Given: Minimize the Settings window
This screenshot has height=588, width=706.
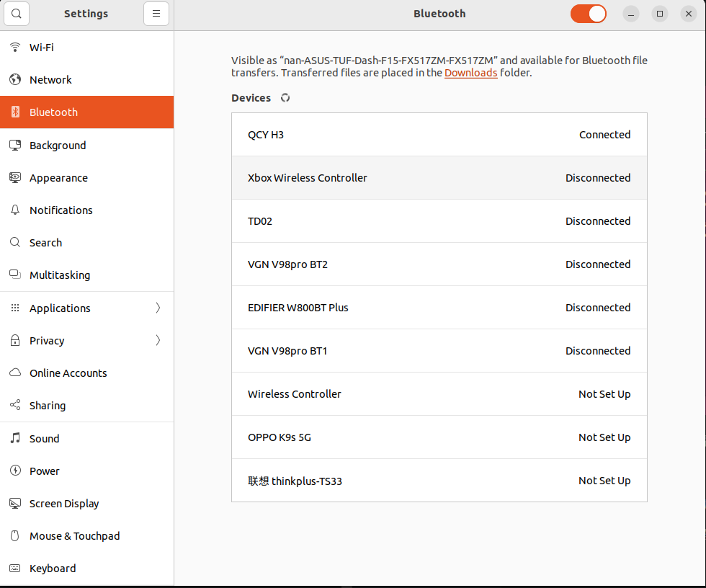Looking at the screenshot, I should click(631, 14).
